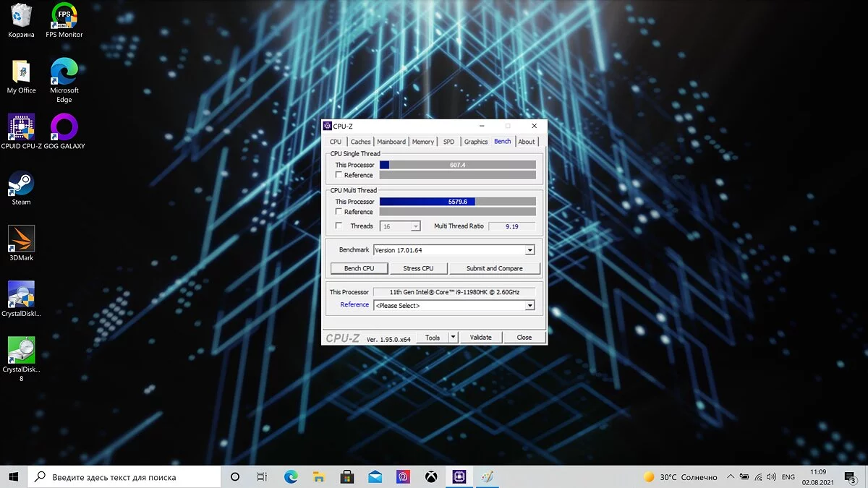Click the Microsoft Edge desktop icon
This screenshot has height=488, width=868.
[64, 72]
